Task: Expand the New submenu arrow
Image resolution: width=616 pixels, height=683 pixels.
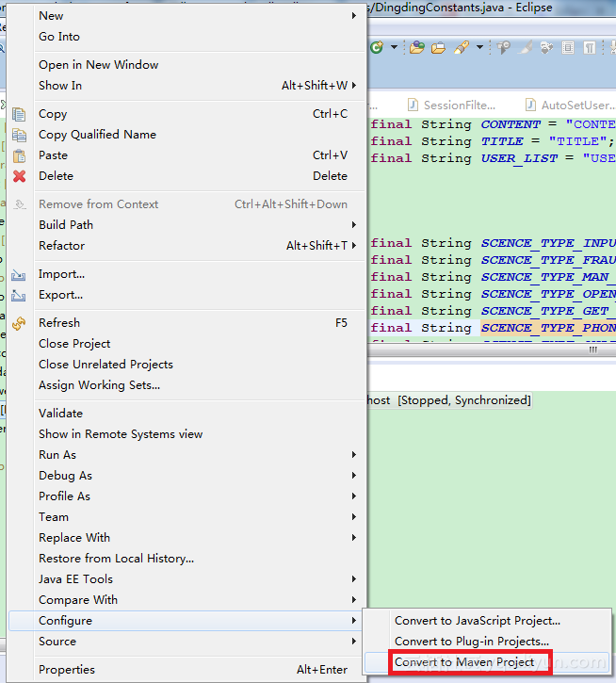Action: tap(354, 16)
